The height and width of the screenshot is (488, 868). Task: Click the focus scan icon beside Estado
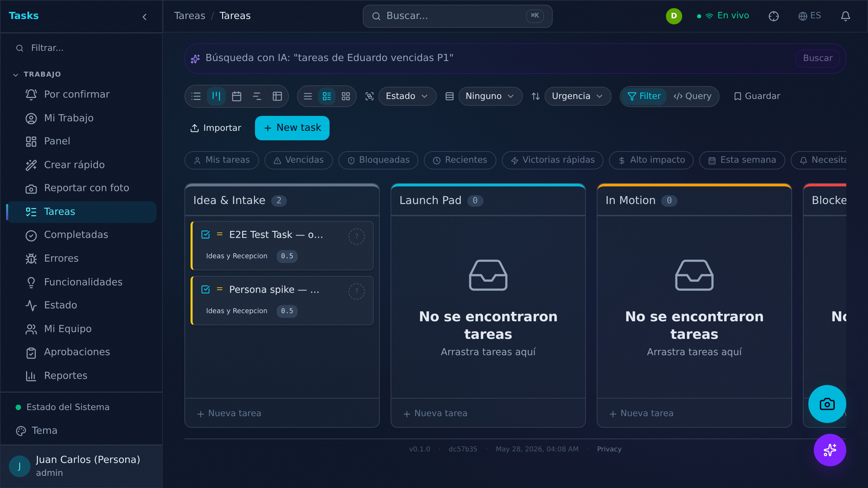tap(370, 96)
